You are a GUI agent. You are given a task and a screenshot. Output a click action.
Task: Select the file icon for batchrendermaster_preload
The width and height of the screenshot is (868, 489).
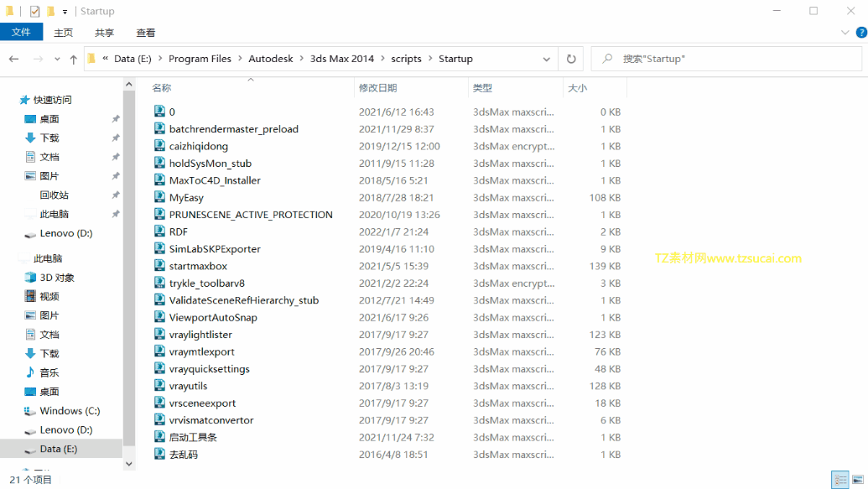(x=159, y=128)
